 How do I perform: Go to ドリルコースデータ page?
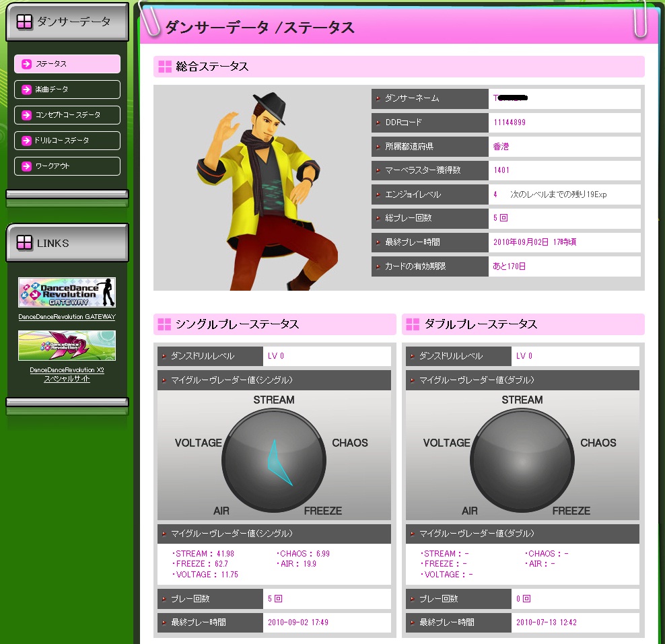tap(67, 141)
